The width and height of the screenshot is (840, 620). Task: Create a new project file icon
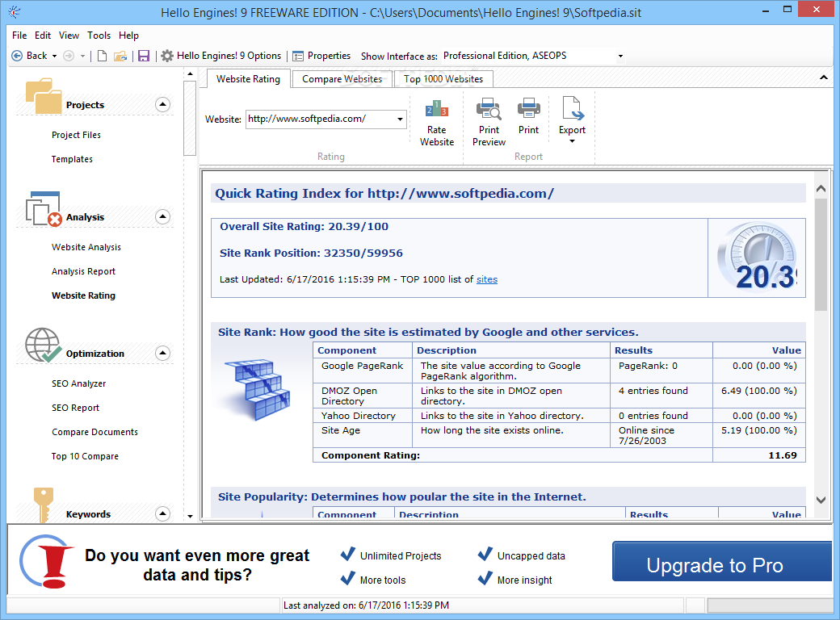(x=102, y=56)
